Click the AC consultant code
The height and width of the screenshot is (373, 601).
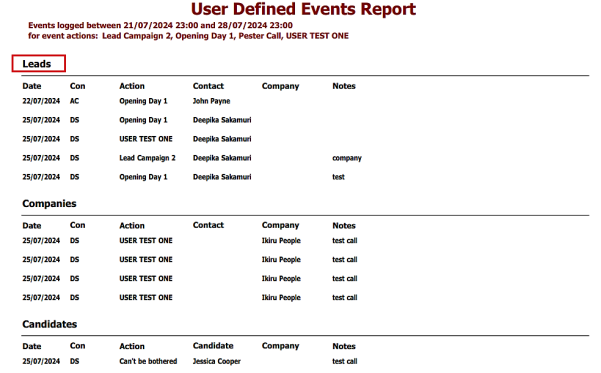tap(74, 101)
